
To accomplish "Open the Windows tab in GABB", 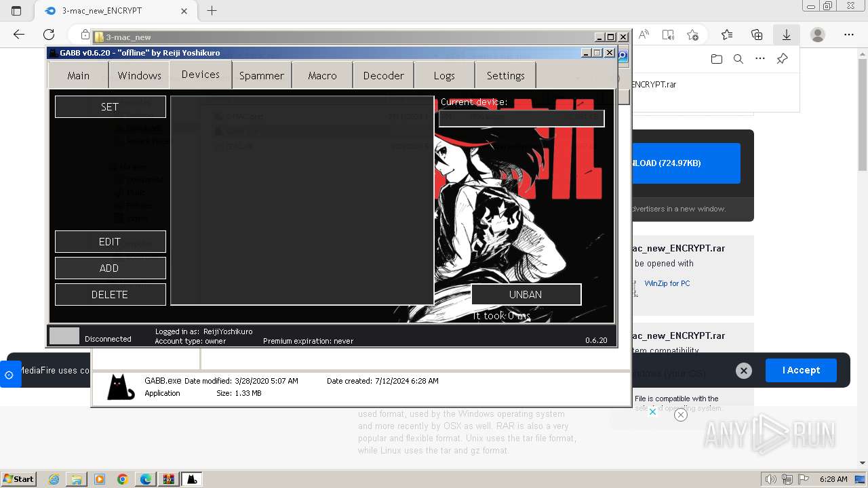I will point(139,75).
